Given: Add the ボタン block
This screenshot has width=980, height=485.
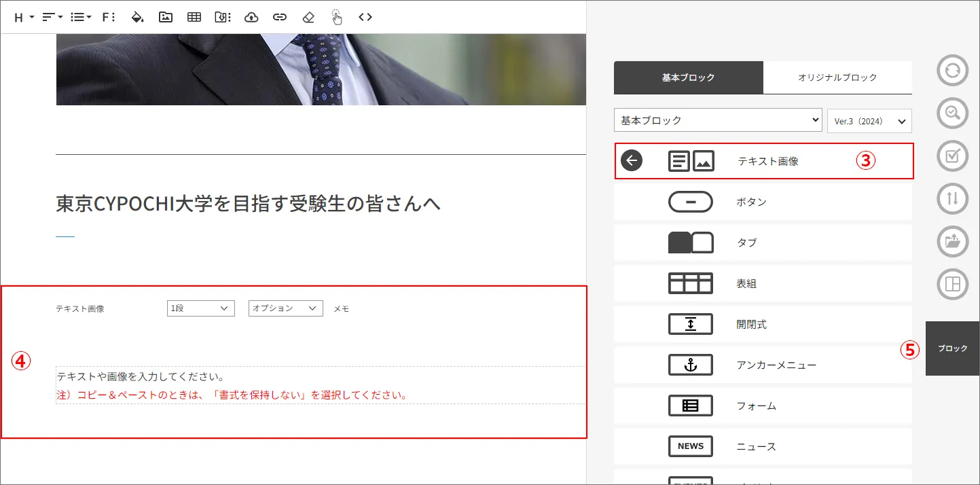Looking at the screenshot, I should point(763,202).
